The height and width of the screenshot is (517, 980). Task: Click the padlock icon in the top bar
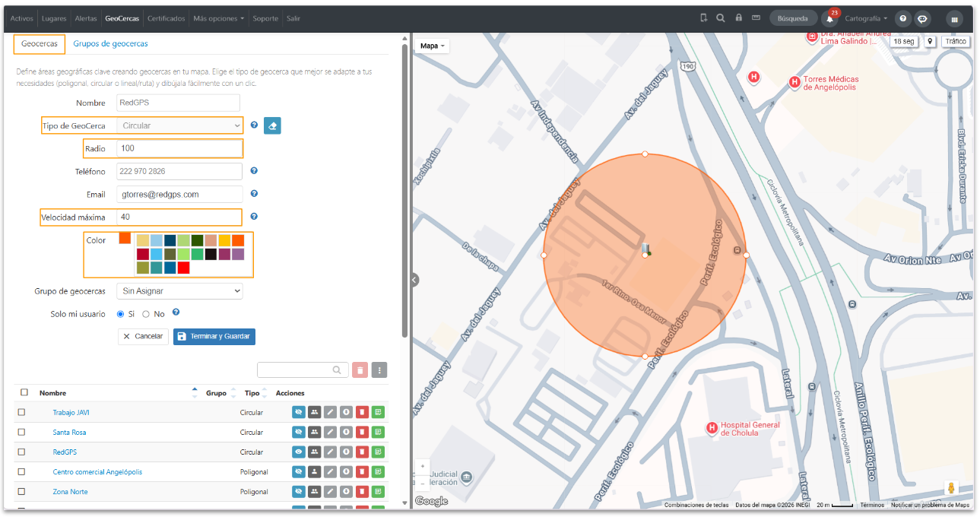(738, 17)
